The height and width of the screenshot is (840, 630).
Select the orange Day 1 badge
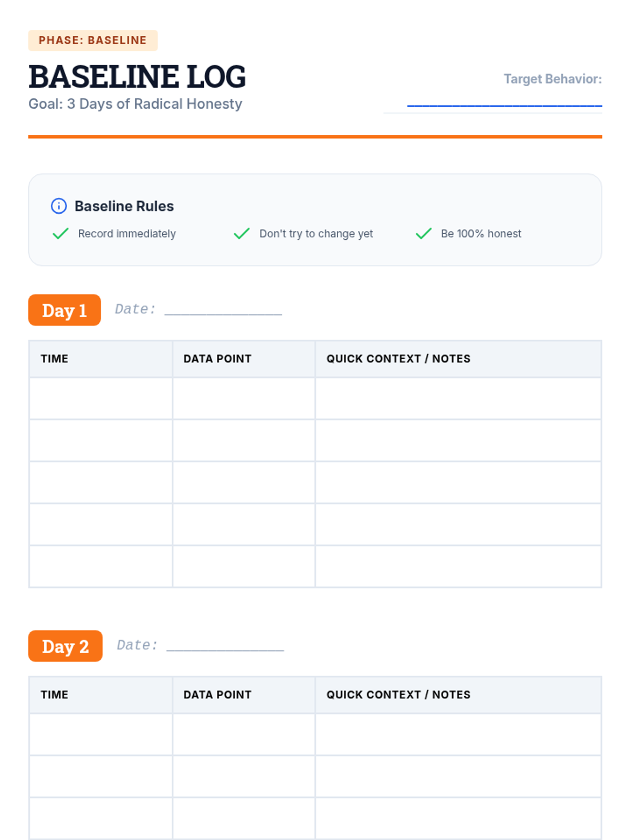(65, 310)
